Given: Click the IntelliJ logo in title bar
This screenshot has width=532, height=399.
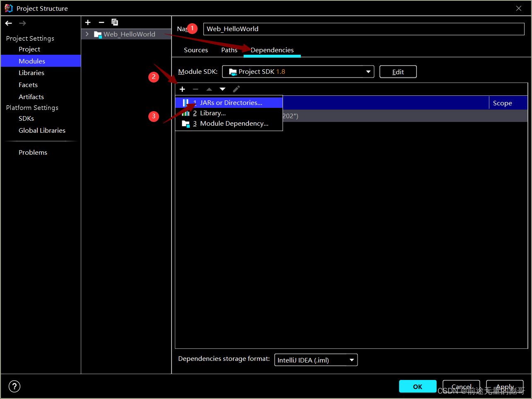Looking at the screenshot, I should pyautogui.click(x=8, y=8).
